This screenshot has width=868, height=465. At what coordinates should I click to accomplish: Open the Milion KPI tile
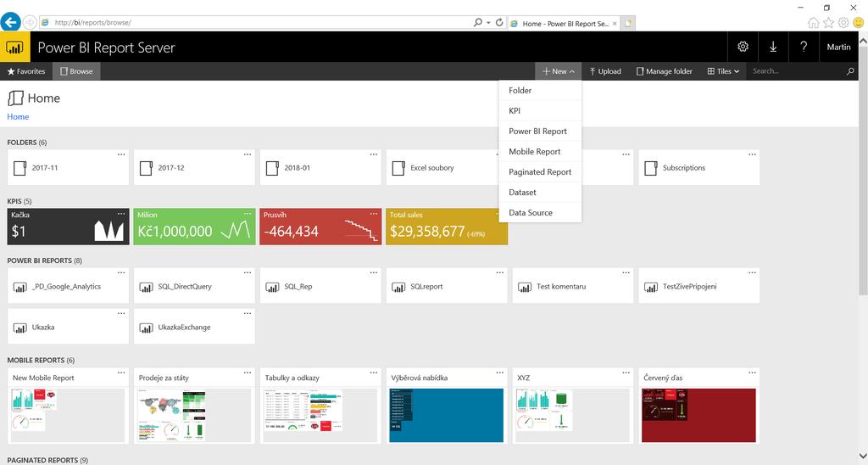(x=194, y=227)
